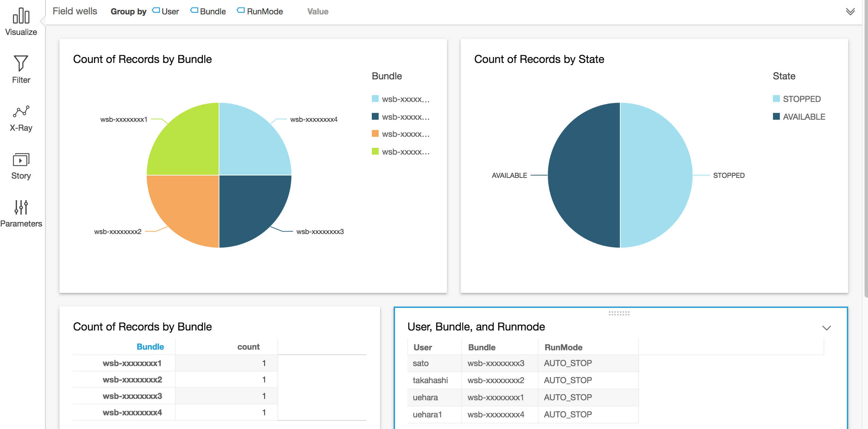Click the RunMode field pill icon
Viewport: 868px width, 429px height.
coord(241,11)
